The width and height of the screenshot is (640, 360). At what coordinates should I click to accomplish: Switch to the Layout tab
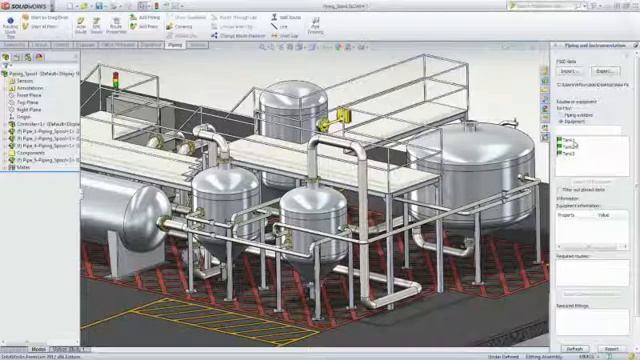[x=39, y=45]
